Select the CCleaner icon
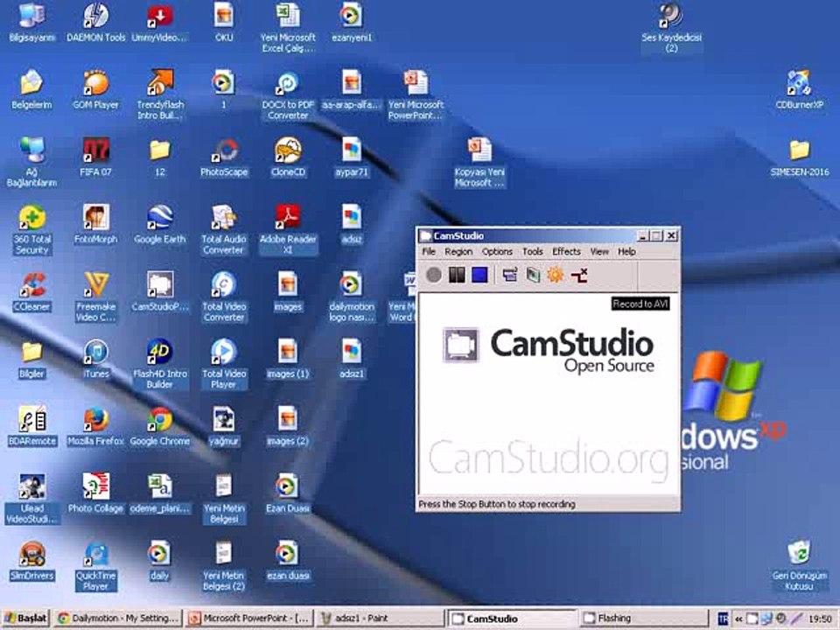840x630 pixels. click(x=32, y=292)
